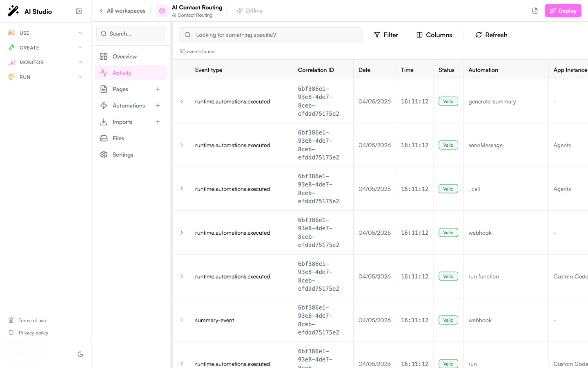Open the Columns selector

pos(434,35)
